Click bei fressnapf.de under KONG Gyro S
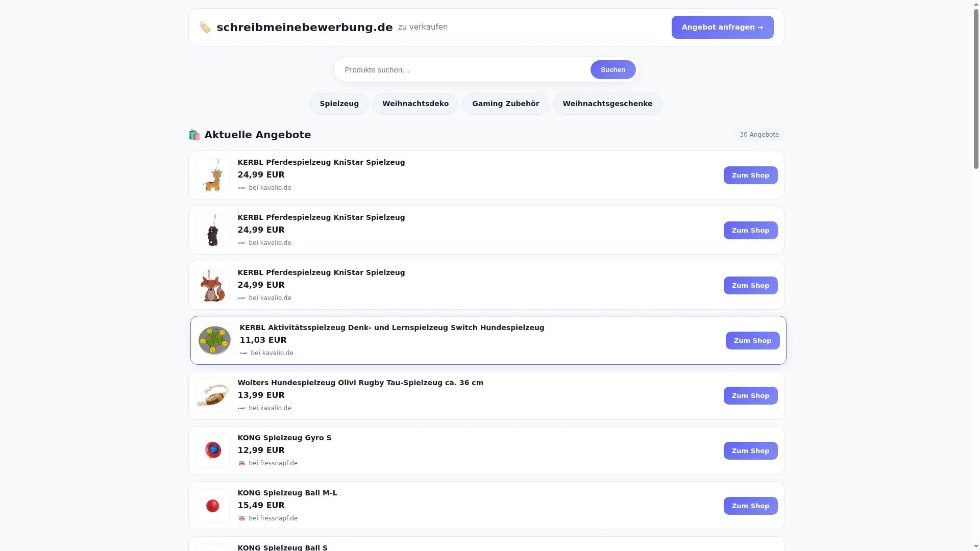The width and height of the screenshot is (980, 551). [273, 463]
